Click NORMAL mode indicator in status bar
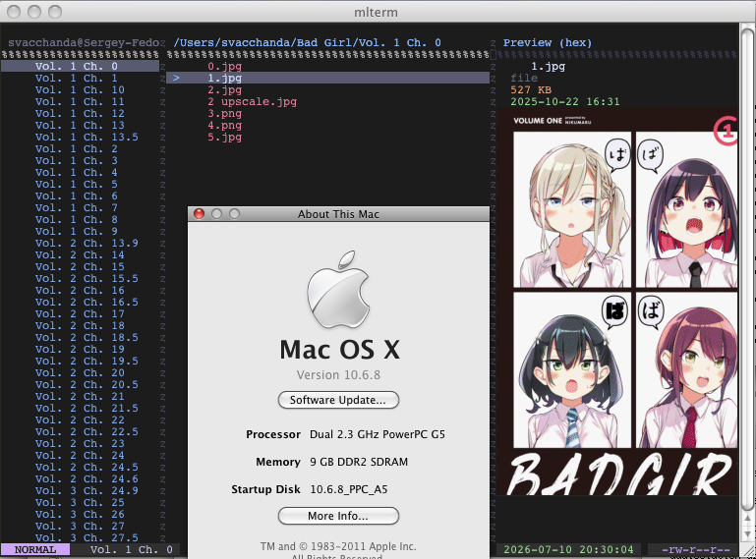The width and height of the screenshot is (756, 559). click(35, 549)
